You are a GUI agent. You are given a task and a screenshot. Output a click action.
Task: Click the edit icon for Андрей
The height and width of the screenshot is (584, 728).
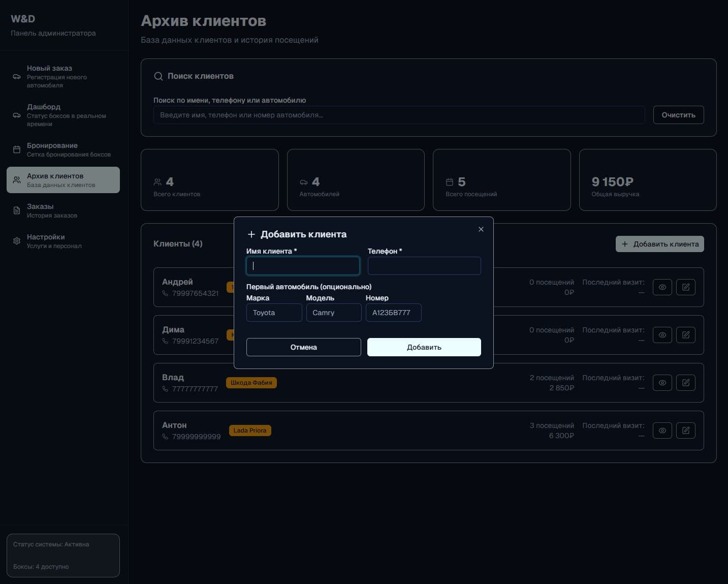(685, 287)
